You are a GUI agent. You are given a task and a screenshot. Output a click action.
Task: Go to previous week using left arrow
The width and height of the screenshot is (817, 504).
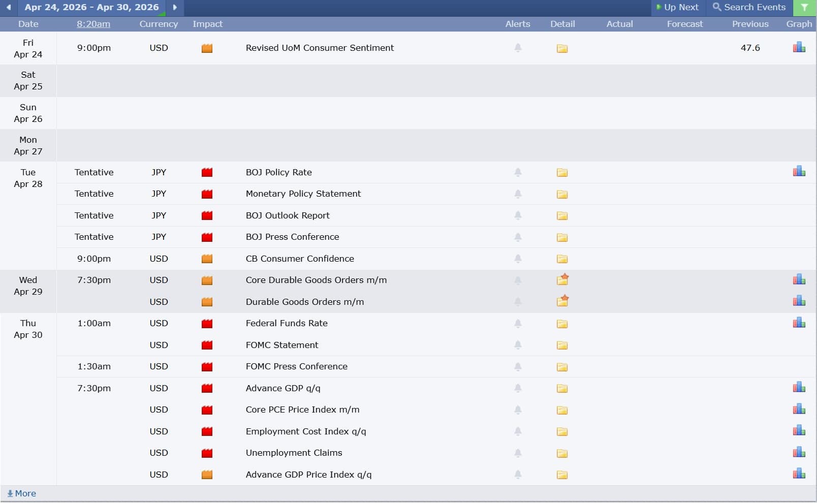pyautogui.click(x=9, y=8)
